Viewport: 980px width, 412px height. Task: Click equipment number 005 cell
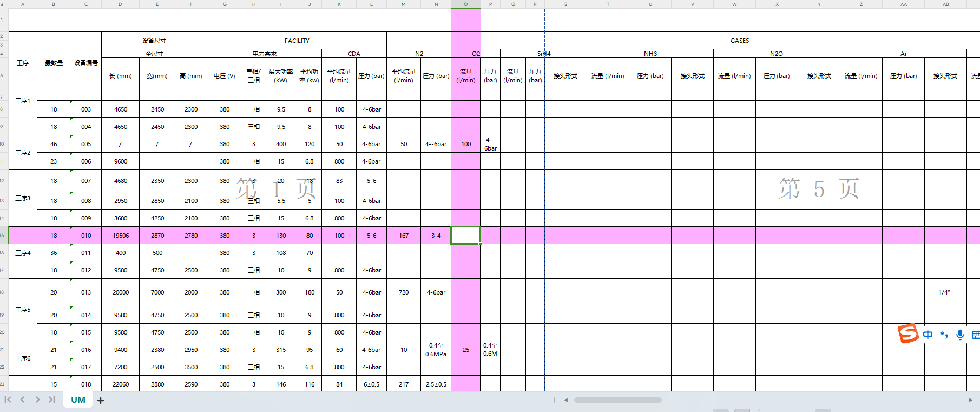pos(86,144)
